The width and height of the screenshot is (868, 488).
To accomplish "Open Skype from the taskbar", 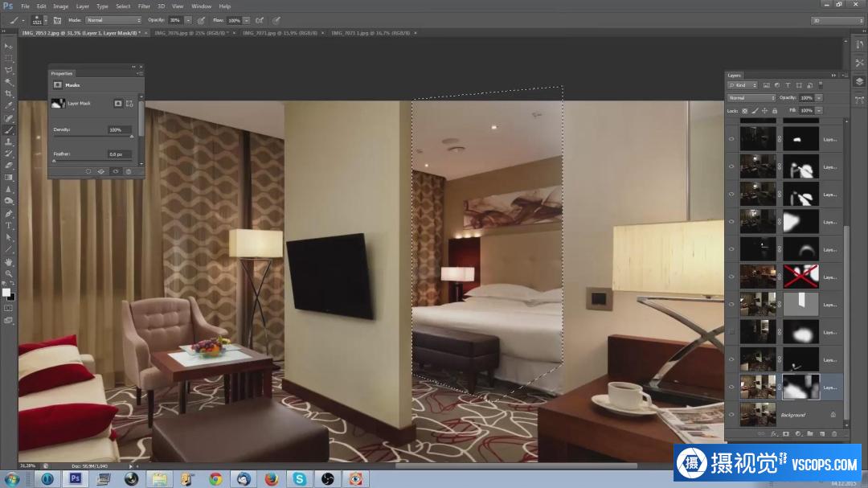I will click(300, 478).
